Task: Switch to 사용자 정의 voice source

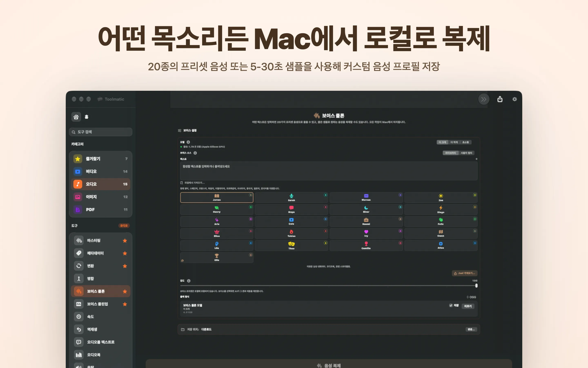Action: (466, 153)
